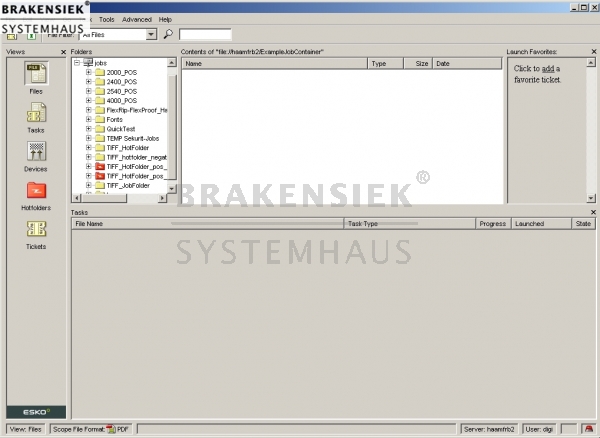Open the Advanced menu
600x438 pixels.
pos(137,20)
